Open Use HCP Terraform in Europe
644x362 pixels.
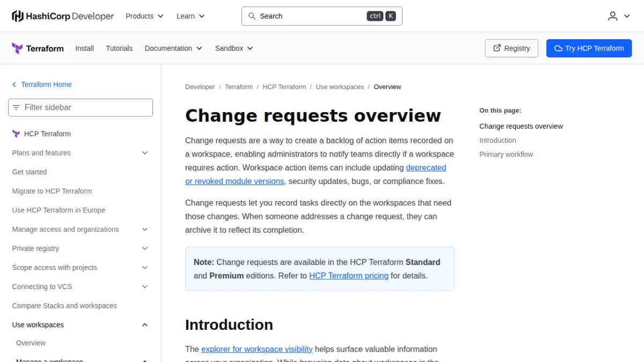tap(58, 210)
